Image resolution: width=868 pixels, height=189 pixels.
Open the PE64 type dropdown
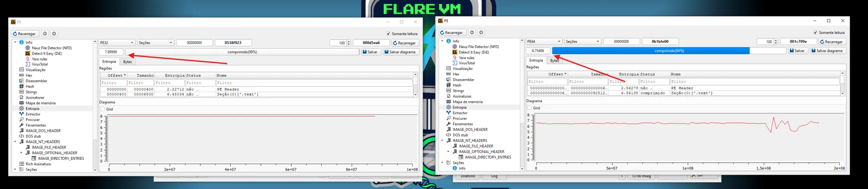point(544,42)
